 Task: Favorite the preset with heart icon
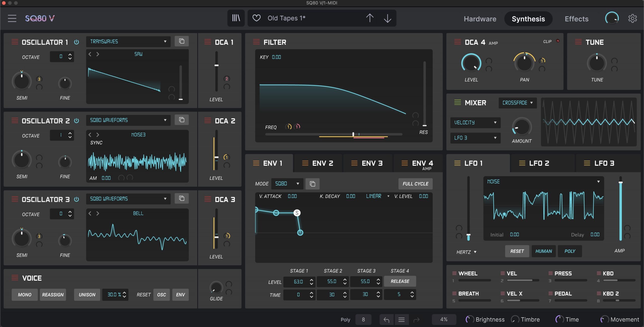pos(256,18)
